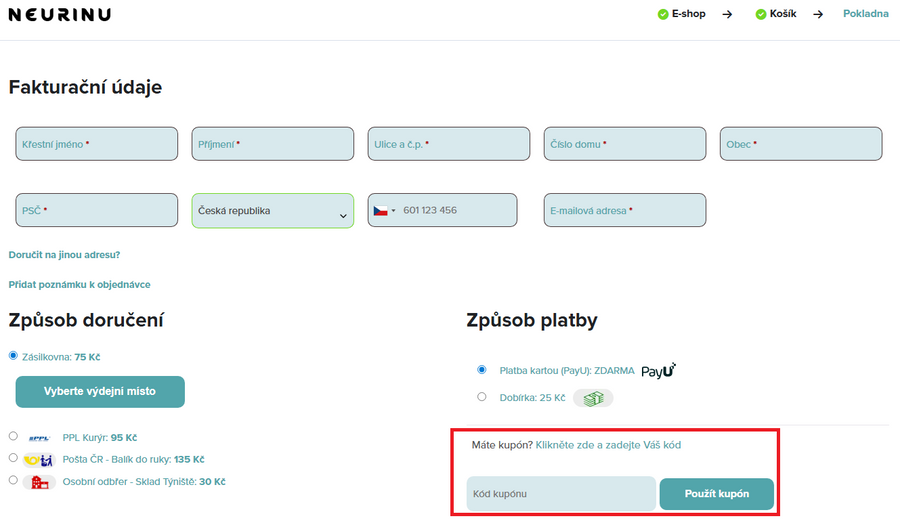This screenshot has height=519, width=900.
Task: Open the Česká republika country dropdown
Action: (272, 211)
